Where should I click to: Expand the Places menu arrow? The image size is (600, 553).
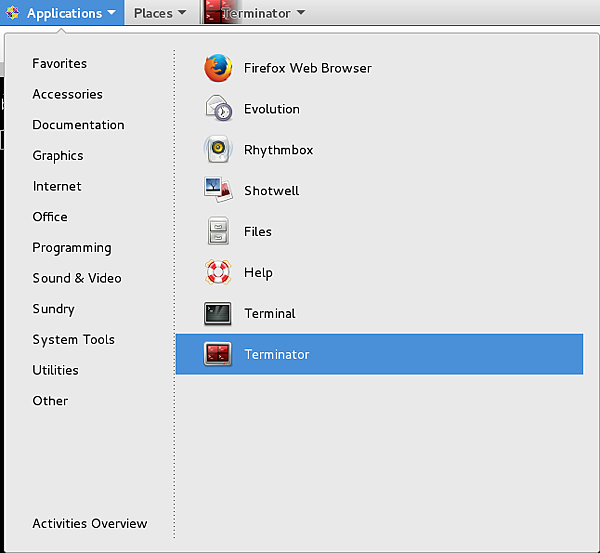pyautogui.click(x=182, y=13)
